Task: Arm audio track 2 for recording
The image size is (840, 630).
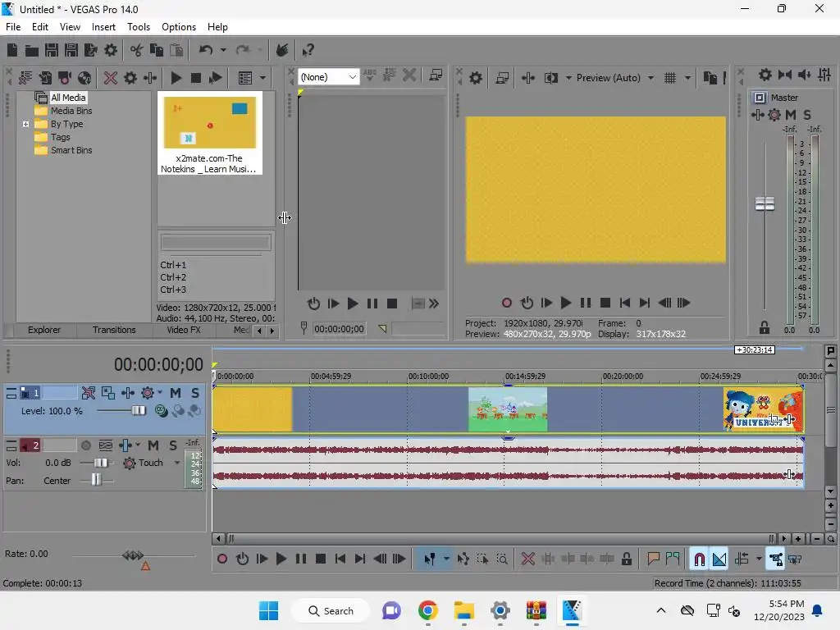Action: click(x=85, y=445)
